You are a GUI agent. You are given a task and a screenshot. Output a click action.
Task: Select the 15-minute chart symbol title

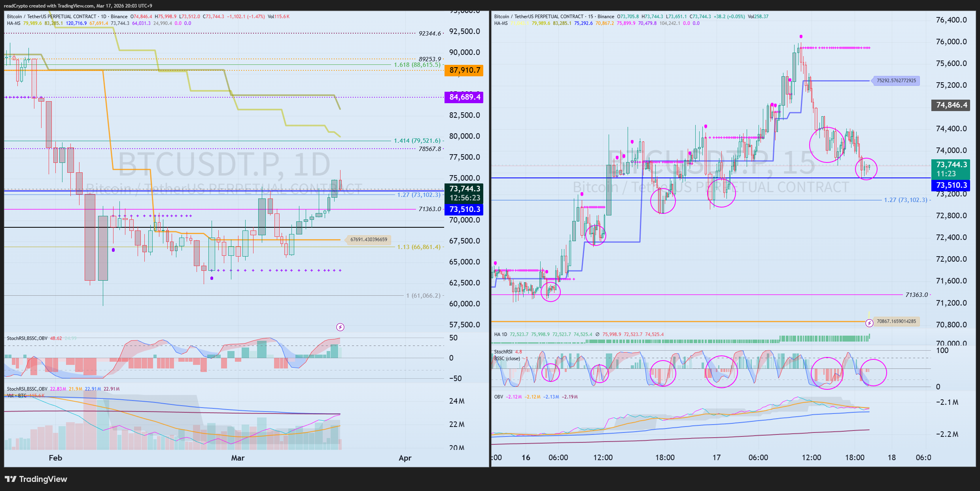pyautogui.click(x=539, y=17)
